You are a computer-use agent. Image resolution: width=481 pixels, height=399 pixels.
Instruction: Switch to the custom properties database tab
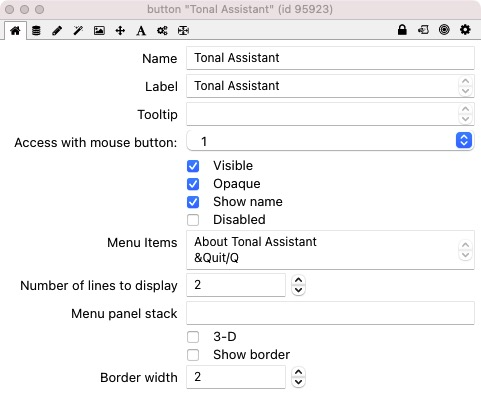coord(36,31)
